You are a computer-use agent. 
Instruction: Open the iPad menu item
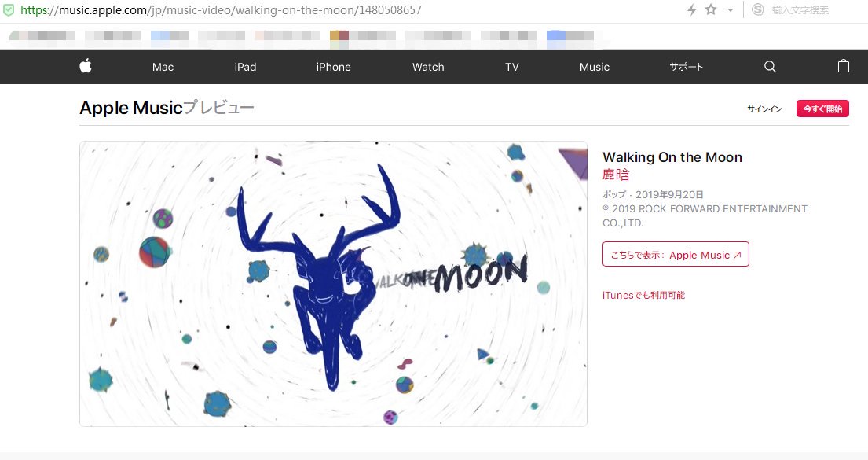coord(245,67)
